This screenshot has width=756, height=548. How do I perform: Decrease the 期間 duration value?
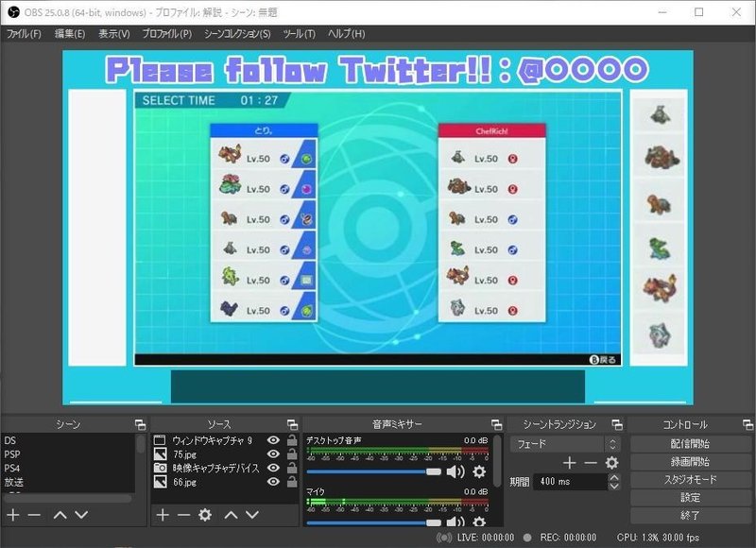coord(613,486)
